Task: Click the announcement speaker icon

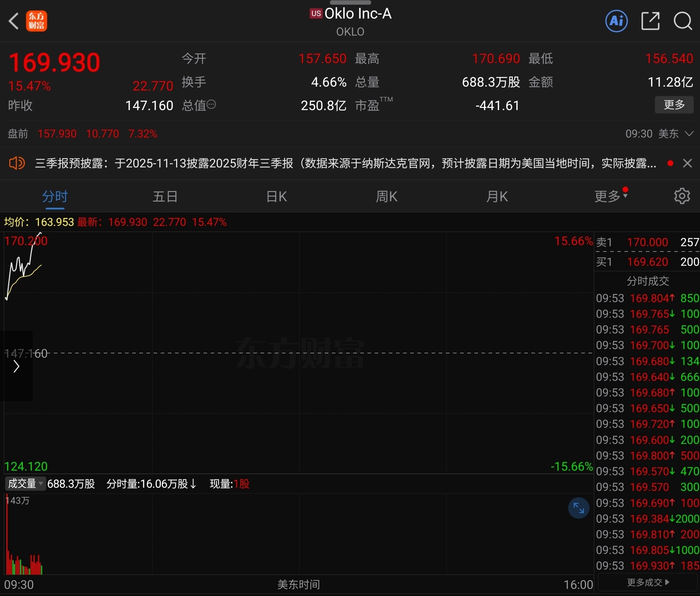Action: (17, 163)
